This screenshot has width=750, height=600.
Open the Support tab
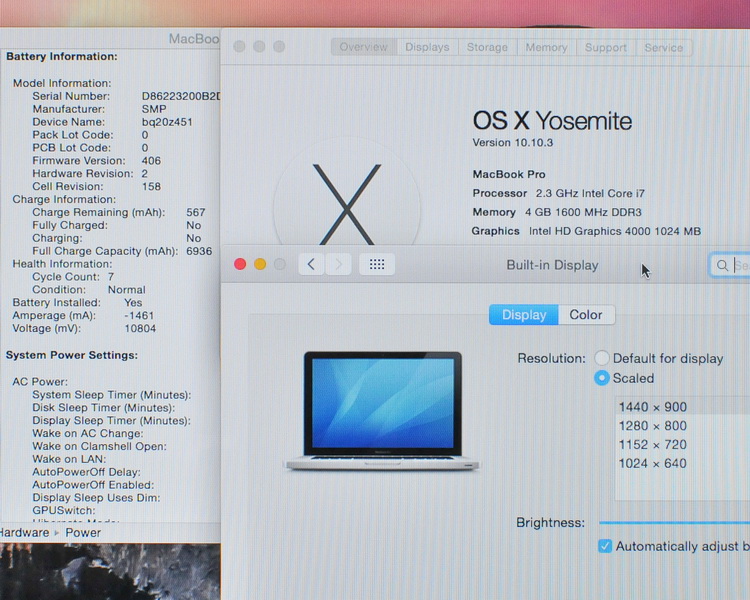point(606,47)
